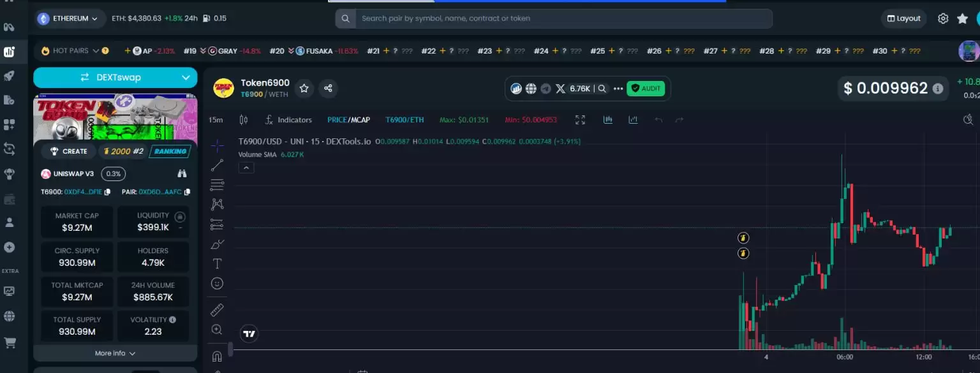Change the 15m timeframe interval
980x373 pixels.
[216, 120]
